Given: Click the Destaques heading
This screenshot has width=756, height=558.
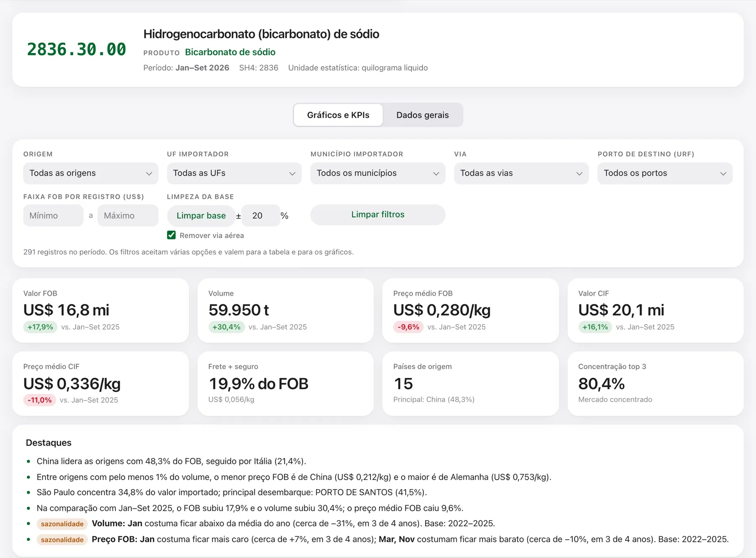Looking at the screenshot, I should point(49,443).
